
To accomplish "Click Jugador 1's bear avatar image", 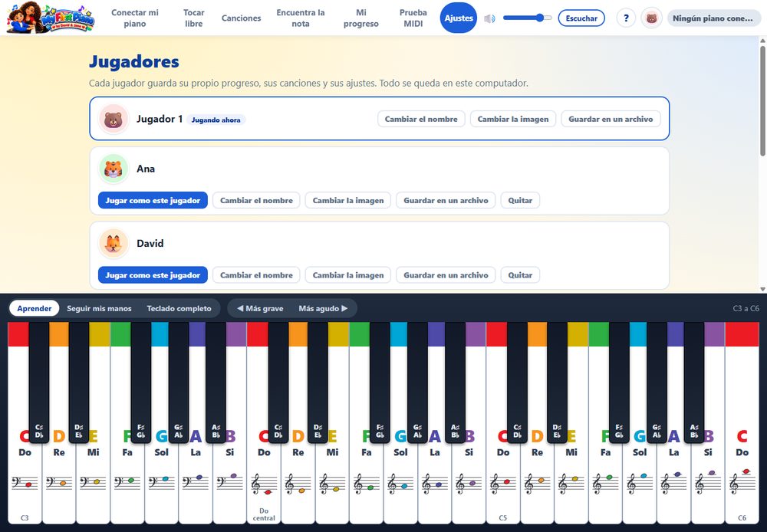I will pos(113,119).
